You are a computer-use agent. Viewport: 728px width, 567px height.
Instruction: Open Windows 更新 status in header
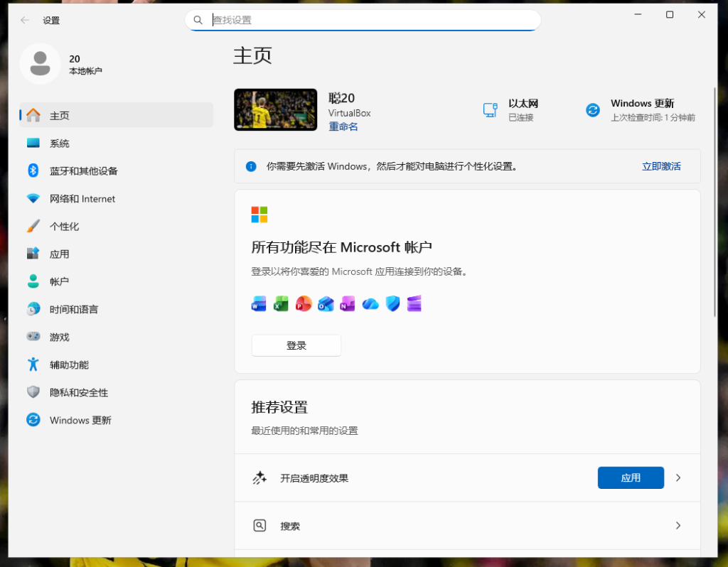(641, 110)
